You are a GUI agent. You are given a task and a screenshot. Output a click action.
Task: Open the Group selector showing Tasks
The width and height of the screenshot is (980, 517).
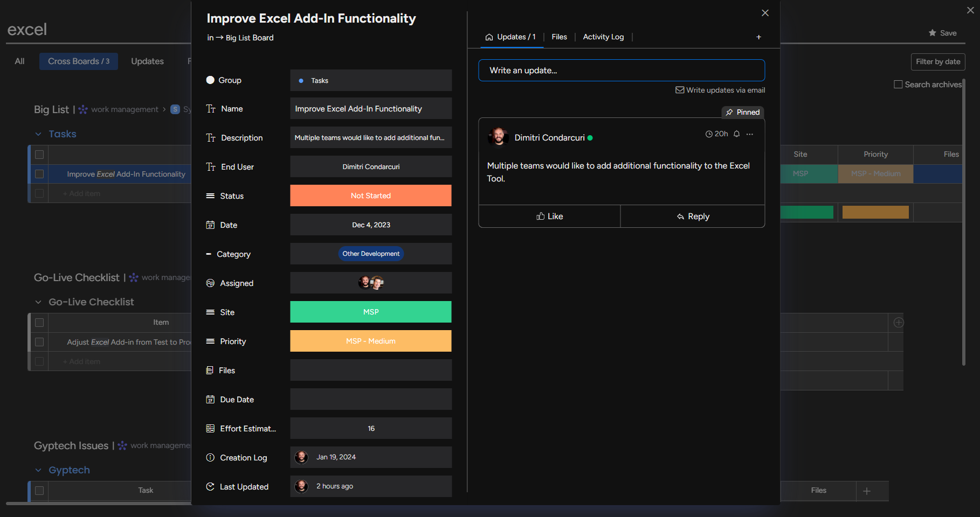tap(371, 80)
